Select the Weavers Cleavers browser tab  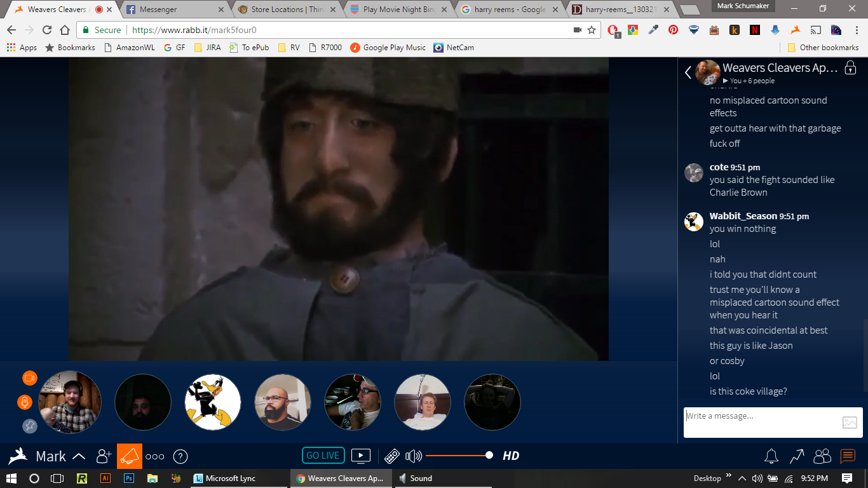pyautogui.click(x=61, y=10)
